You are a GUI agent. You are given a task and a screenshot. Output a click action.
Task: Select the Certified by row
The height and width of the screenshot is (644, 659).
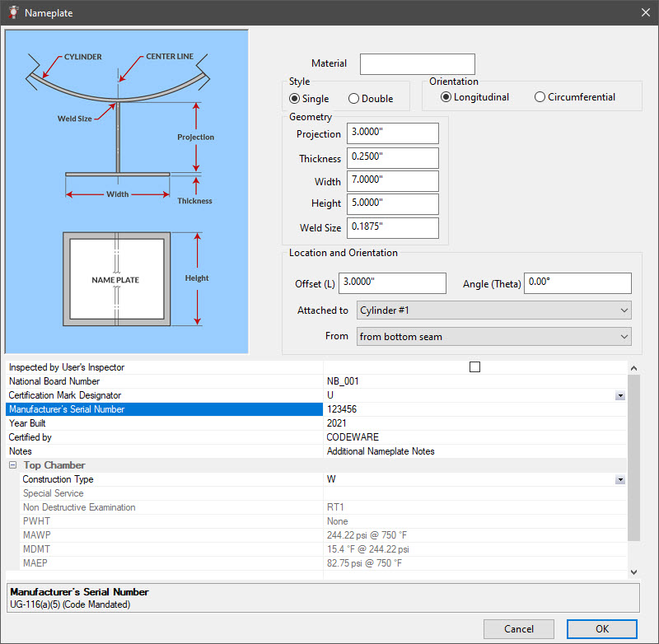316,437
